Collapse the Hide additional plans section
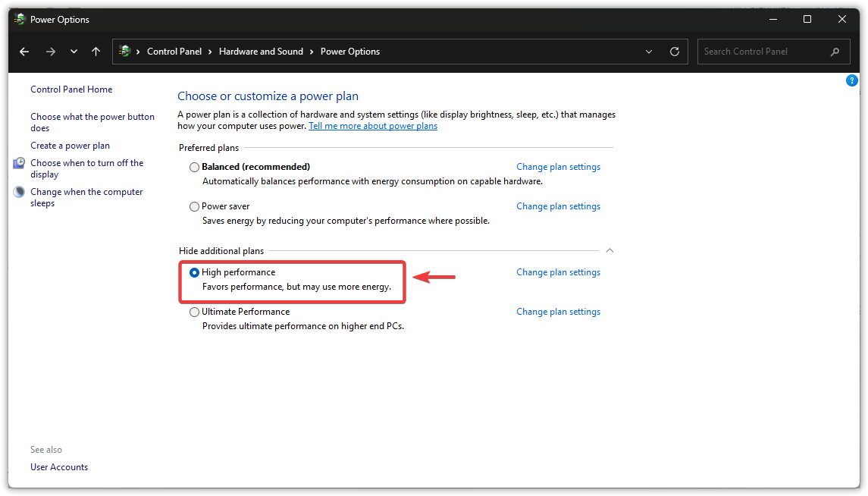Image resolution: width=868 pixels, height=496 pixels. (609, 250)
